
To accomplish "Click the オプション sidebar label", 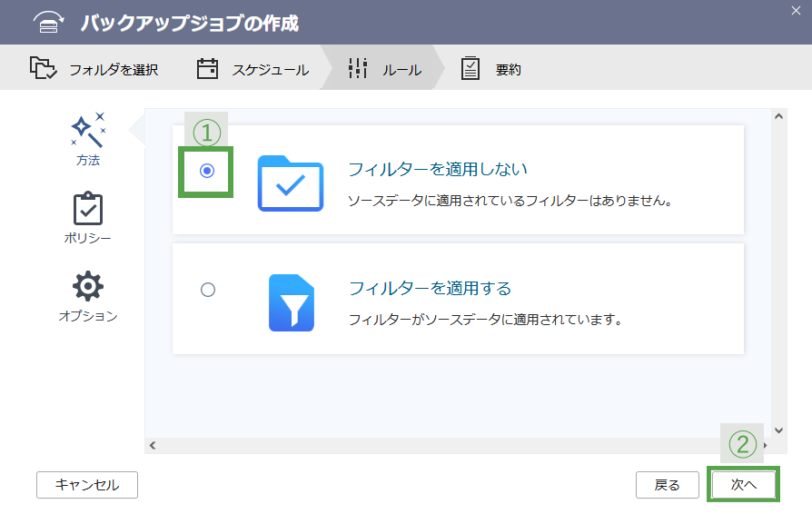I will coord(88,316).
